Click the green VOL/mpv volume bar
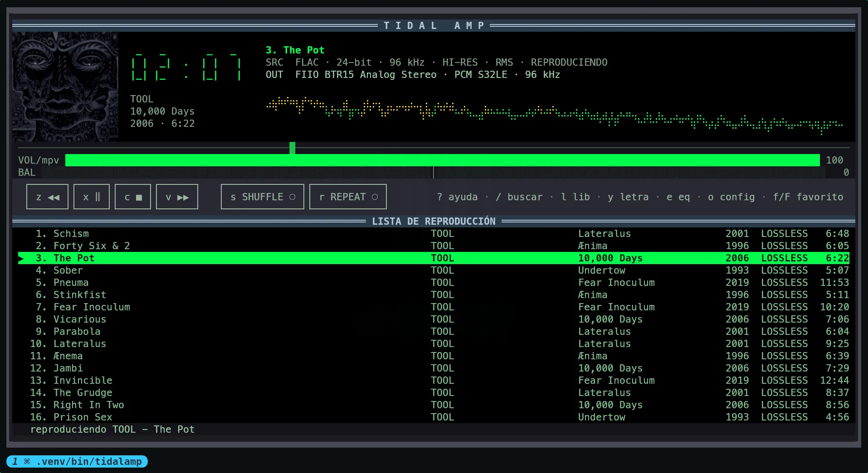The width and height of the screenshot is (868, 473). click(x=443, y=160)
